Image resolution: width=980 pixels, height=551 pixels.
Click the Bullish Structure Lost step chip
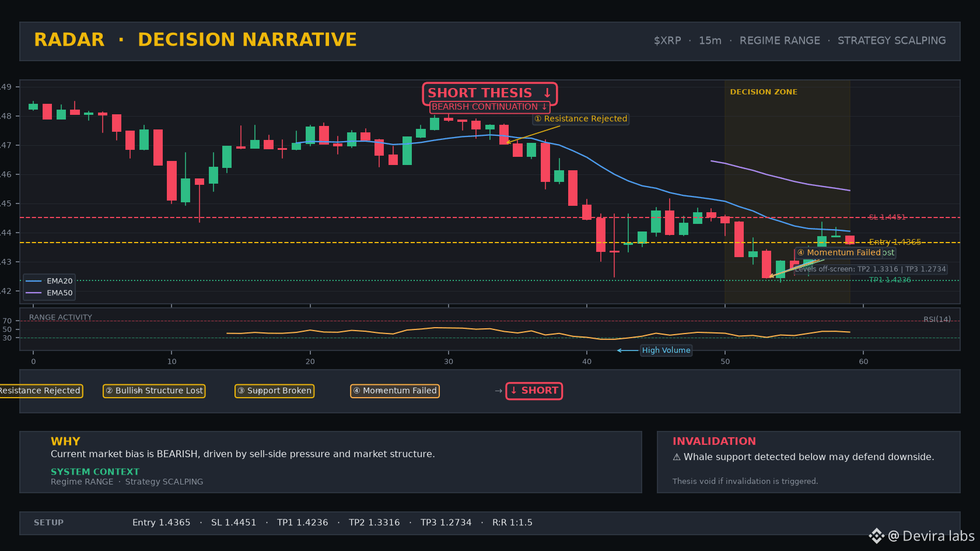pyautogui.click(x=154, y=391)
